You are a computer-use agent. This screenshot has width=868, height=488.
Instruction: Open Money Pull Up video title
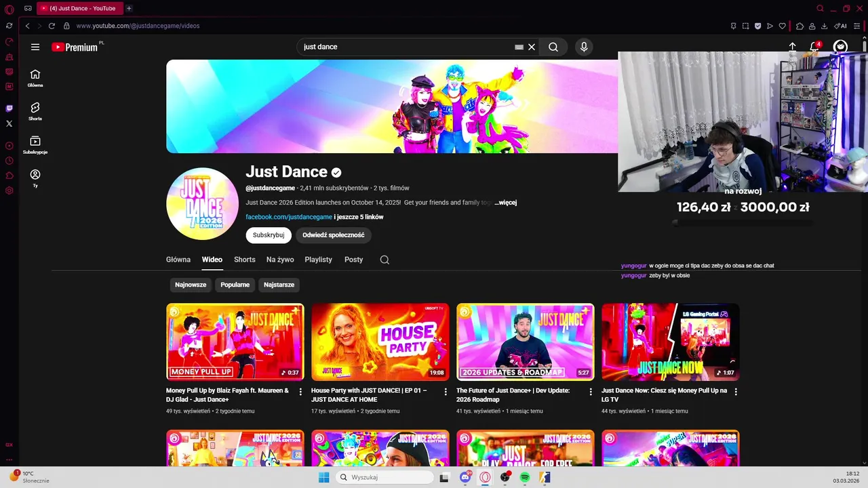click(227, 395)
